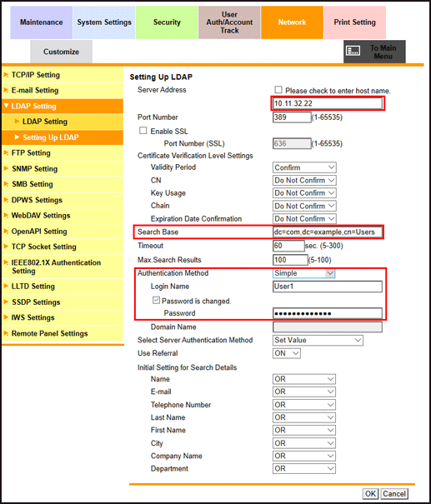Expand SNMP Setting in the sidebar
Screen dimensions: 431x504
coord(63,169)
